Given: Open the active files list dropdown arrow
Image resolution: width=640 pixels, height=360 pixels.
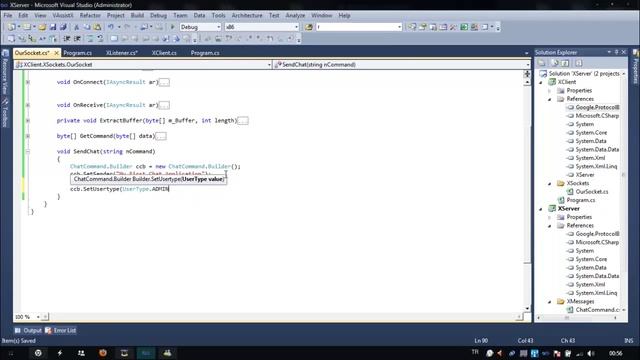Looking at the screenshot, I should (x=526, y=53).
